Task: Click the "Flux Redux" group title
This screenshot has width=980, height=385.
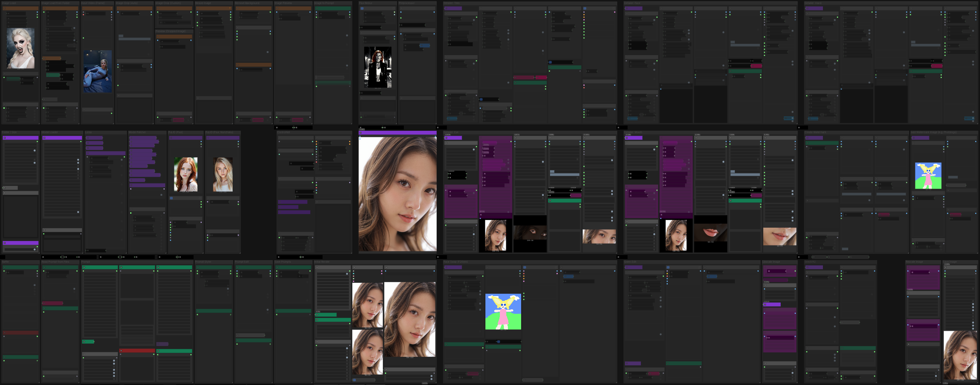Action: (366, 3)
